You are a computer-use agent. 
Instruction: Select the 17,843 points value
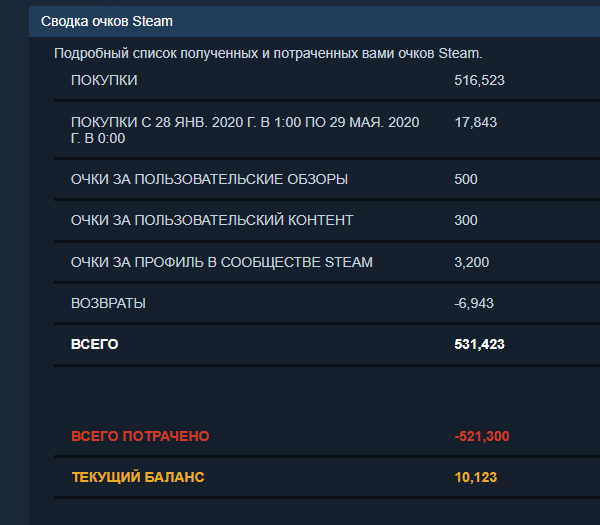click(x=475, y=122)
